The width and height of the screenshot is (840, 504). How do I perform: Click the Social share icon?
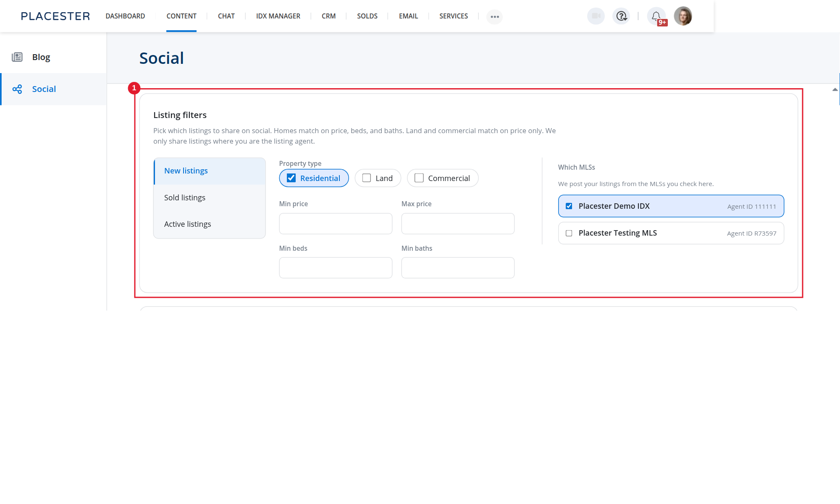click(x=17, y=89)
